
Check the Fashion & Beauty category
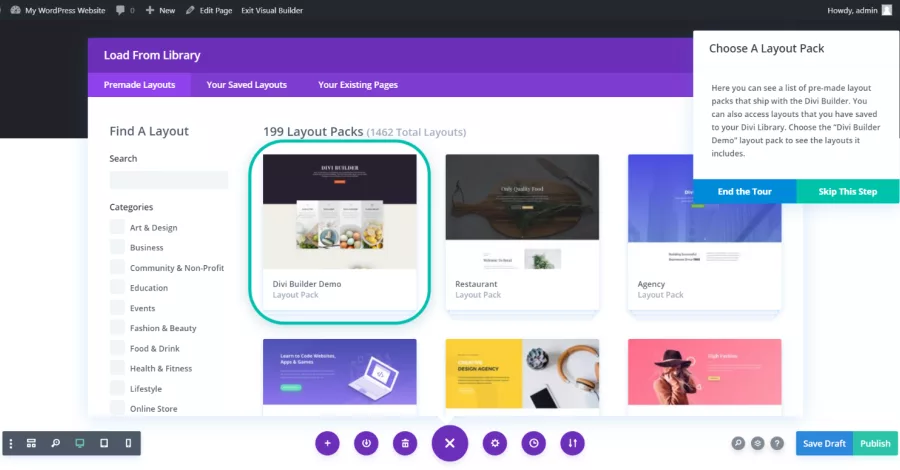coord(117,327)
